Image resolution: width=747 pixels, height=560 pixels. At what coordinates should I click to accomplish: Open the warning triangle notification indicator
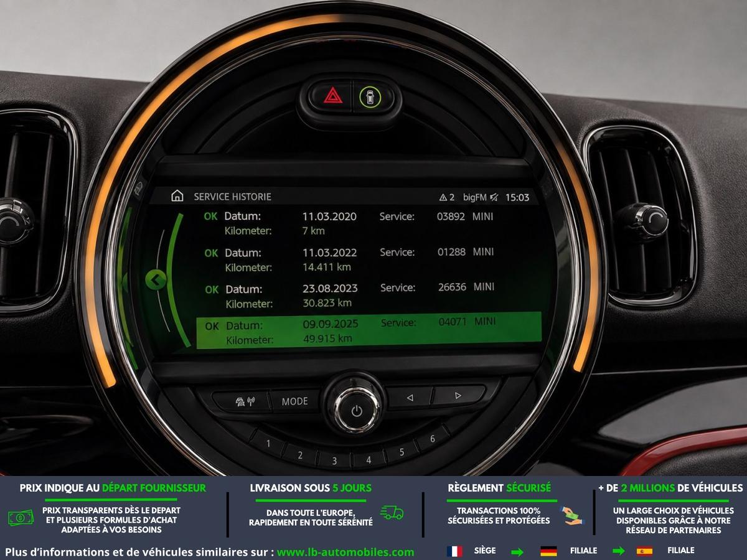pos(444,197)
